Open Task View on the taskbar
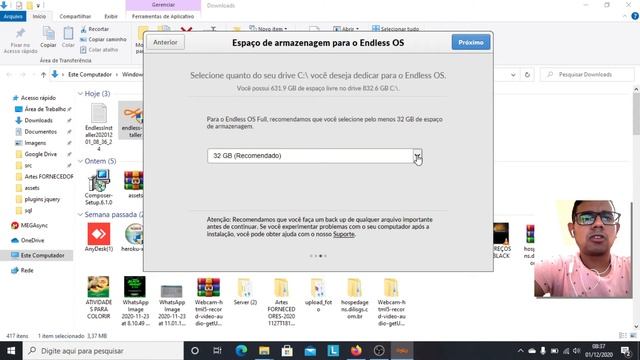 point(218,351)
